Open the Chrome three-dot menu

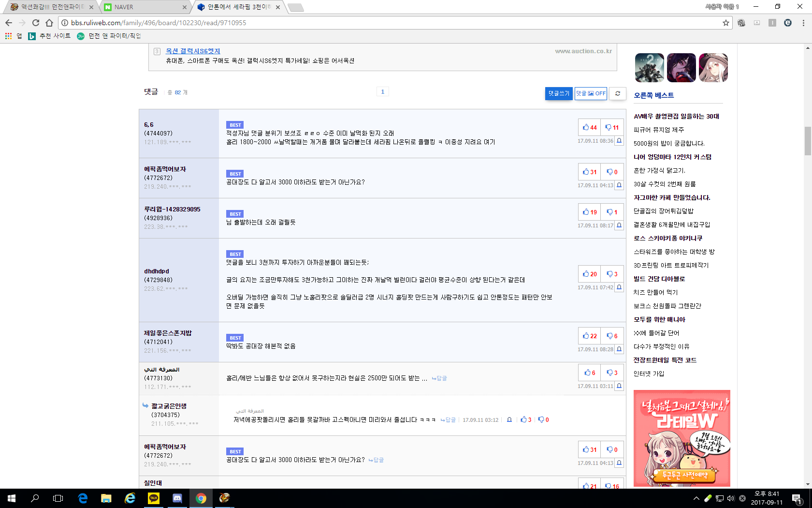point(803,23)
